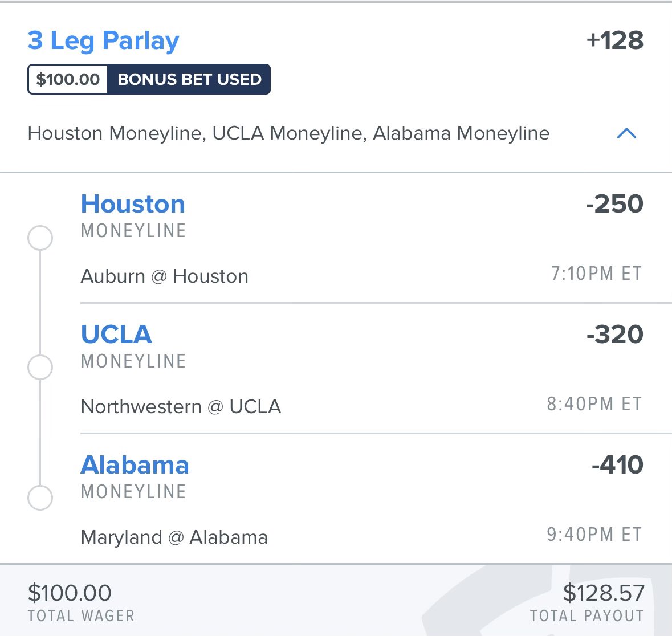
Task: Tap the $100.00 total wager amount
Action: tap(70, 593)
